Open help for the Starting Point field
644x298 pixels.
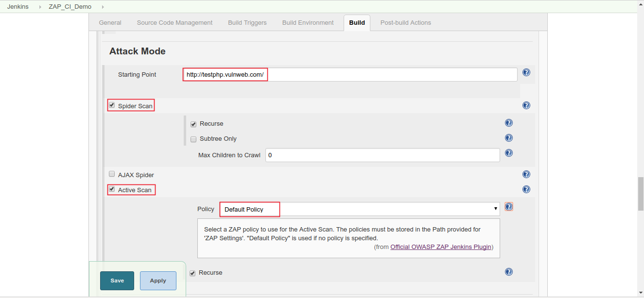pos(526,72)
